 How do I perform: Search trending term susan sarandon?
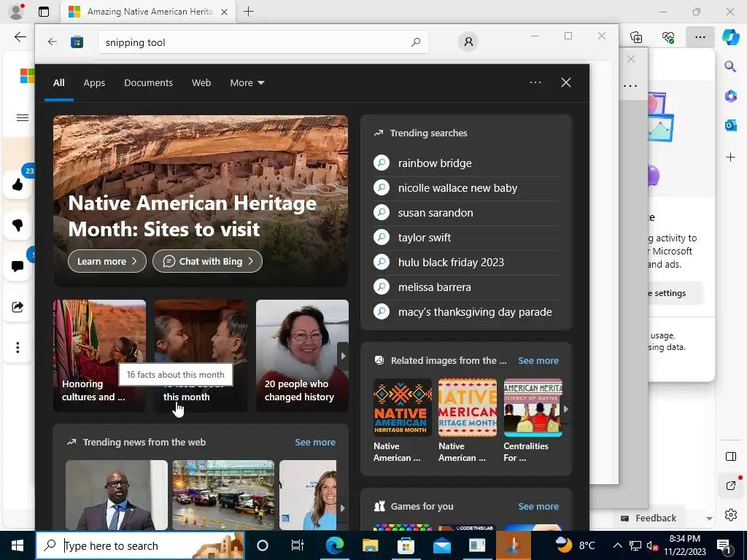[x=466, y=212]
